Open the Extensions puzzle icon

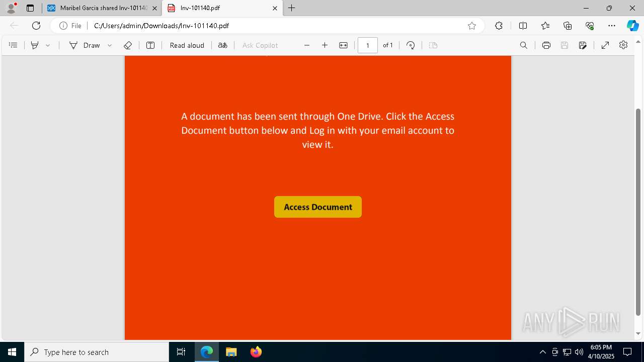499,26
